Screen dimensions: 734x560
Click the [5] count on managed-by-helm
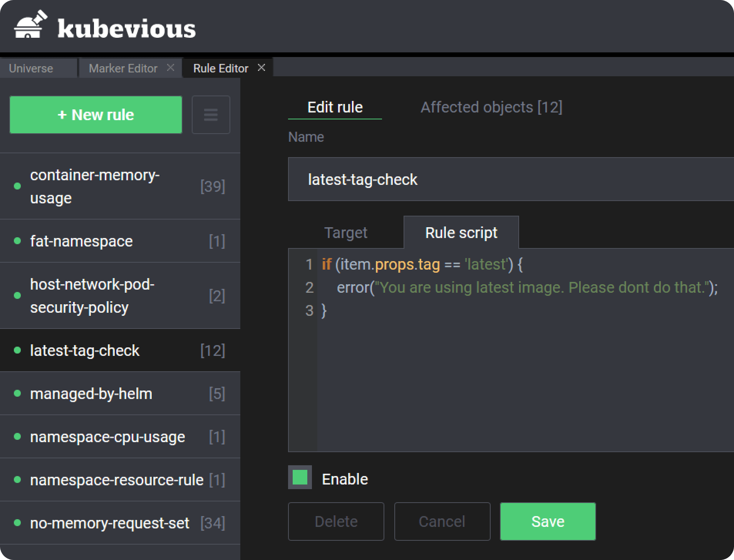[217, 394]
